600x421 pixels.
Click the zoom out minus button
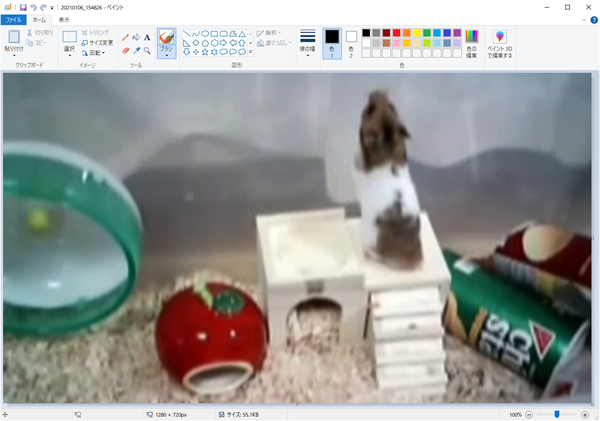[x=529, y=414]
